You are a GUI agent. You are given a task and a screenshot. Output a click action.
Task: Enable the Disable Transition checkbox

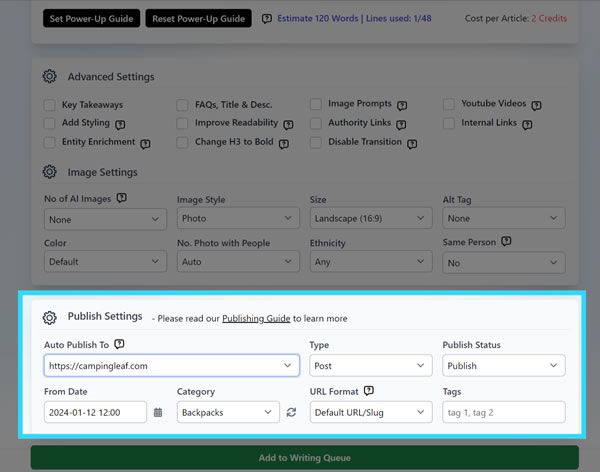tap(316, 142)
